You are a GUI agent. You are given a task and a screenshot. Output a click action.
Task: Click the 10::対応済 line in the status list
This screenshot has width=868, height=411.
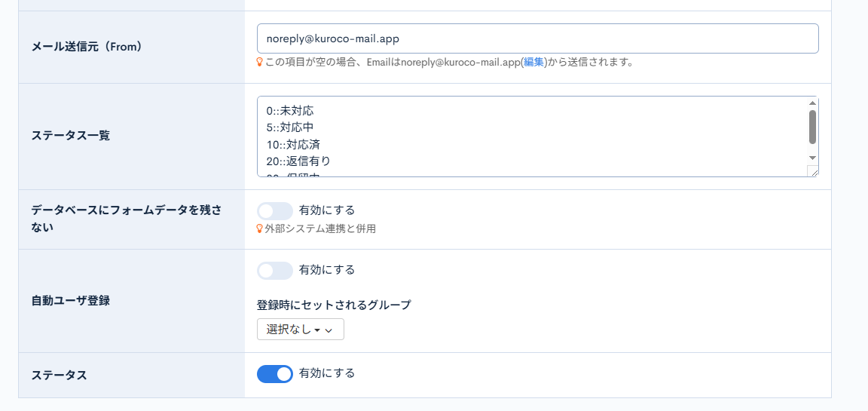[x=293, y=145]
